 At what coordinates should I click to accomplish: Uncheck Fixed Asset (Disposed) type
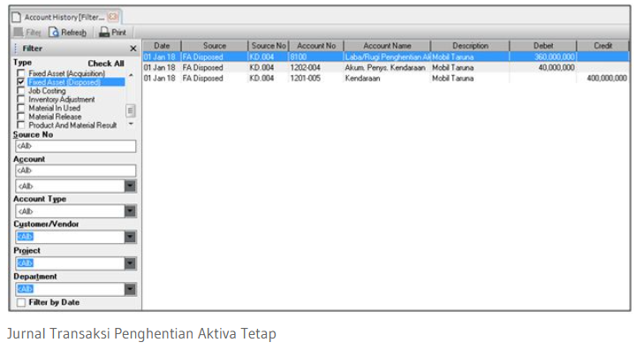20,81
